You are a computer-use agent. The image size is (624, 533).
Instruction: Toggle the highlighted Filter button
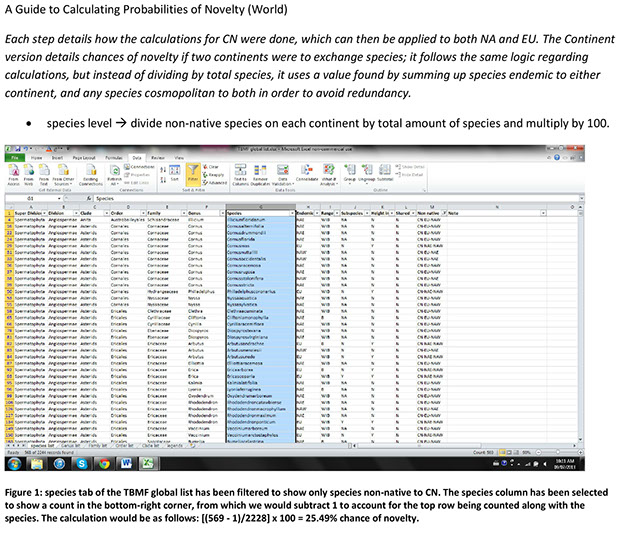click(x=193, y=174)
